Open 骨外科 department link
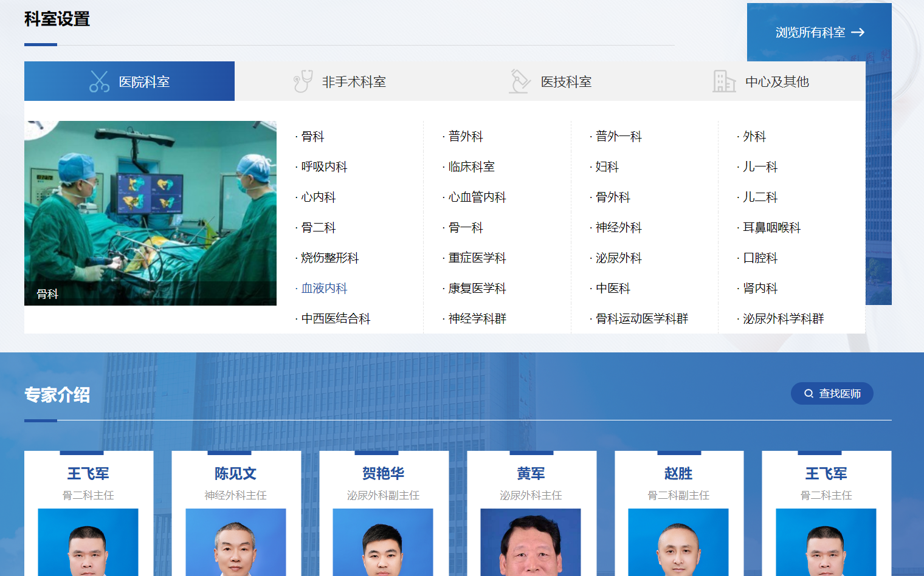The height and width of the screenshot is (576, 924). tap(613, 197)
